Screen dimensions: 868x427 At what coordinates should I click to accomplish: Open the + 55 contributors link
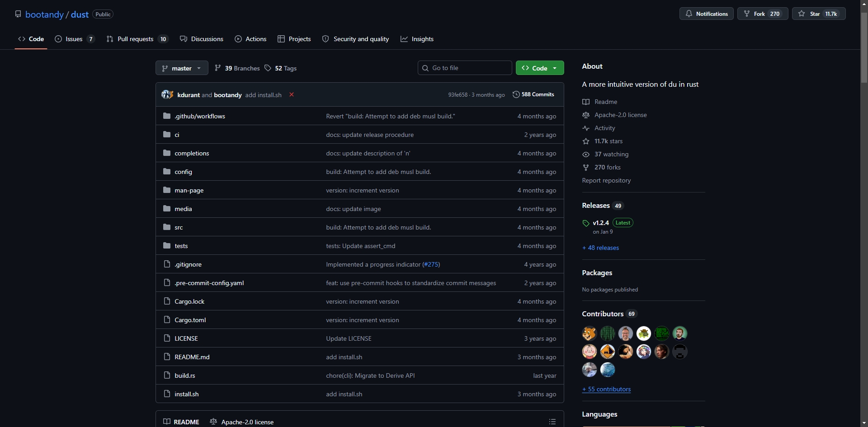(606, 389)
